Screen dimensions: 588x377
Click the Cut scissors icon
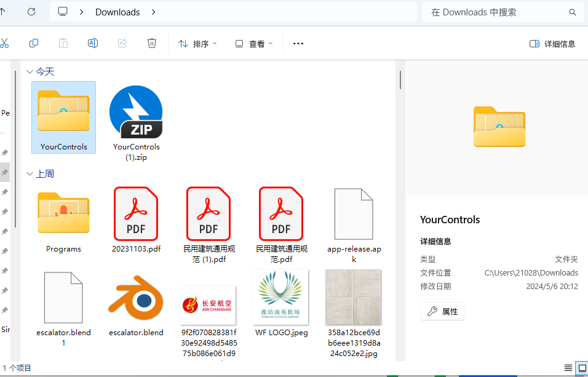4,43
